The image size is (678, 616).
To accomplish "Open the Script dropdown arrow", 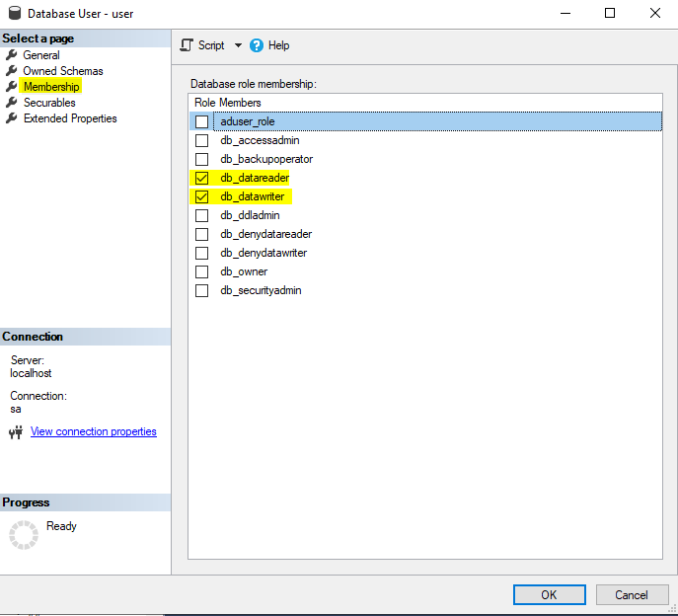I will [x=238, y=45].
